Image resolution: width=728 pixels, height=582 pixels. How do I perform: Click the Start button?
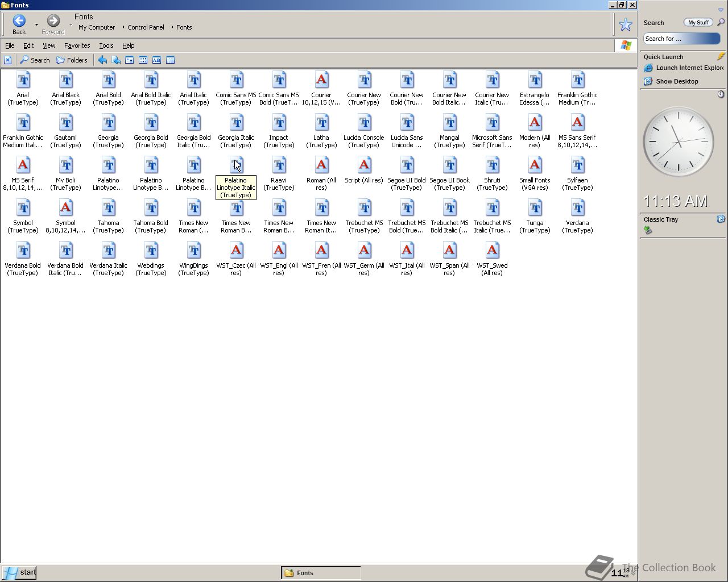click(19, 572)
